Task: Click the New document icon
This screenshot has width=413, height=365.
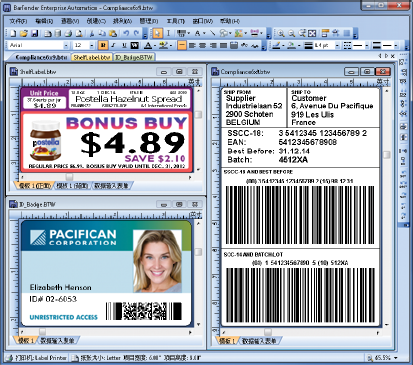Action: pos(13,33)
